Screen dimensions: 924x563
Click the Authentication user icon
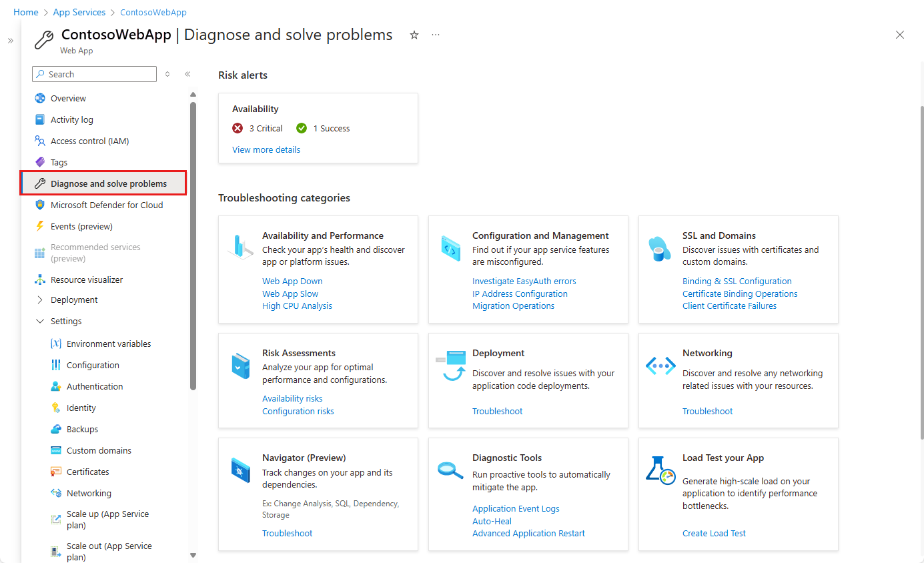click(56, 386)
